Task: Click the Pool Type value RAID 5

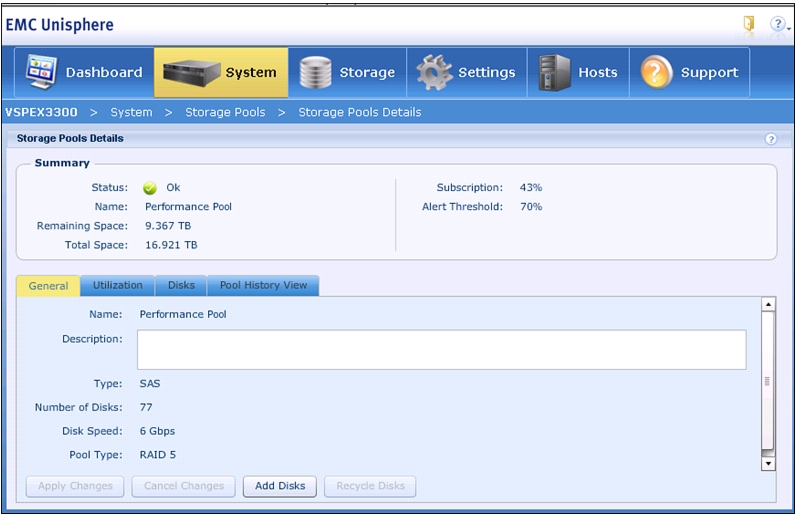Action: 158,455
